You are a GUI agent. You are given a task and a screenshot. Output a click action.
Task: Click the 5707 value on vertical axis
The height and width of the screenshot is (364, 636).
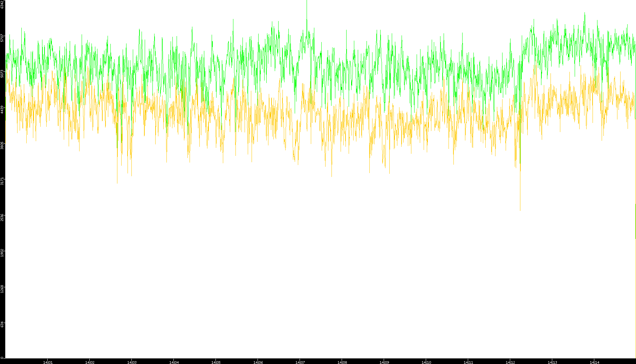[x=2, y=38]
